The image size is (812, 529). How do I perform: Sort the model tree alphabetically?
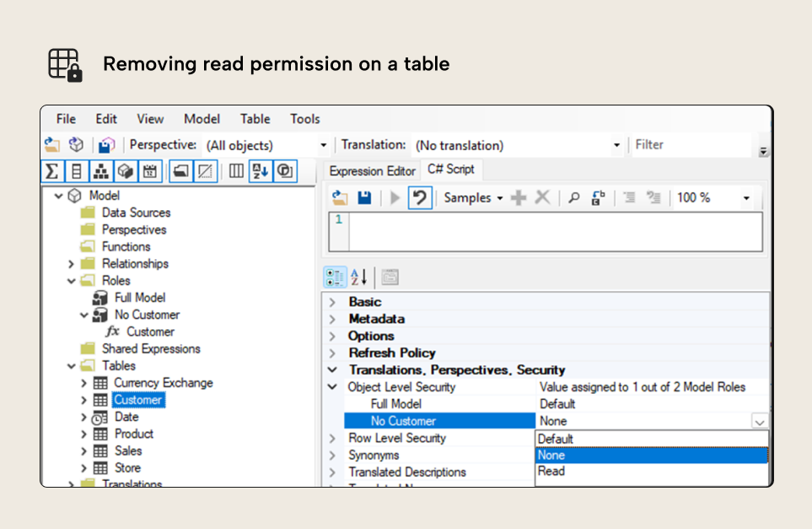tap(261, 171)
